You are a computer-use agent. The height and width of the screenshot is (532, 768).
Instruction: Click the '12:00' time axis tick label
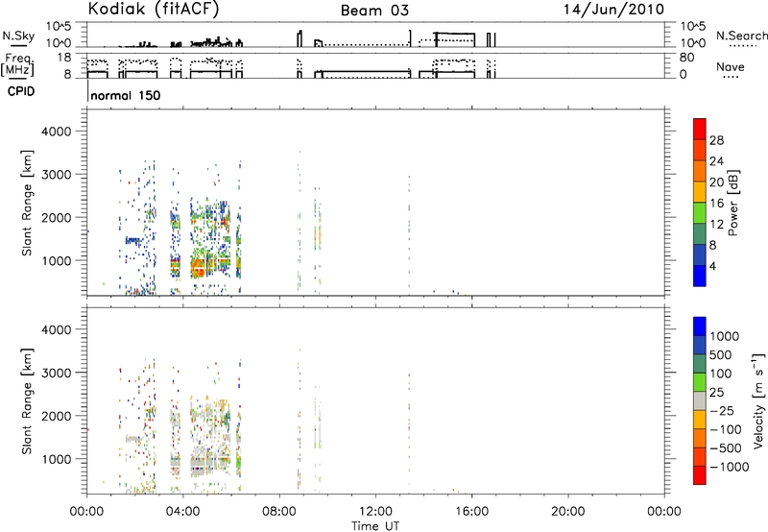coord(375,512)
